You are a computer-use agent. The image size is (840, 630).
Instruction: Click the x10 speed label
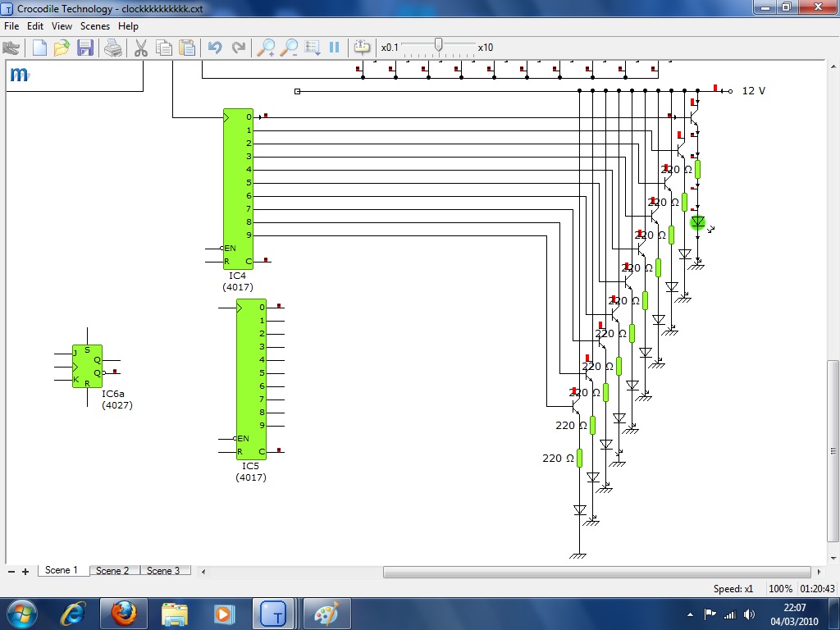486,48
